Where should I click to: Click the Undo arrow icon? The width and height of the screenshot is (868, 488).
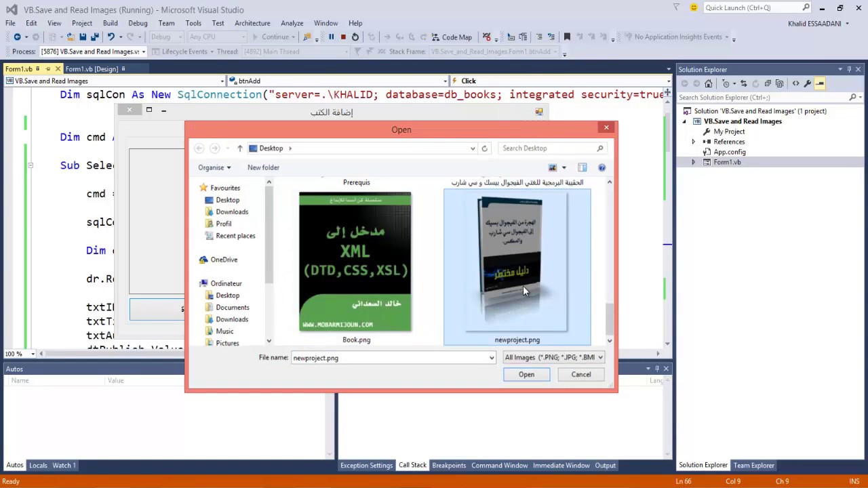111,37
